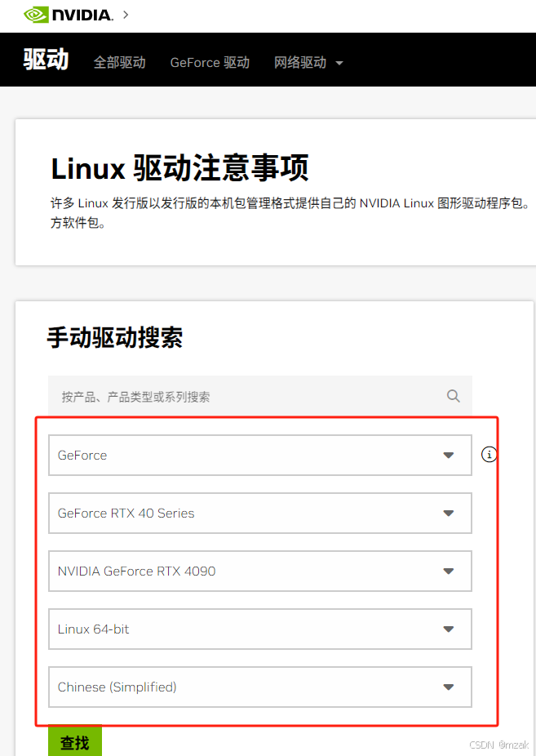The image size is (536, 756).
Task: Click the Linux 驱动注意事项 heading
Action: click(x=179, y=168)
